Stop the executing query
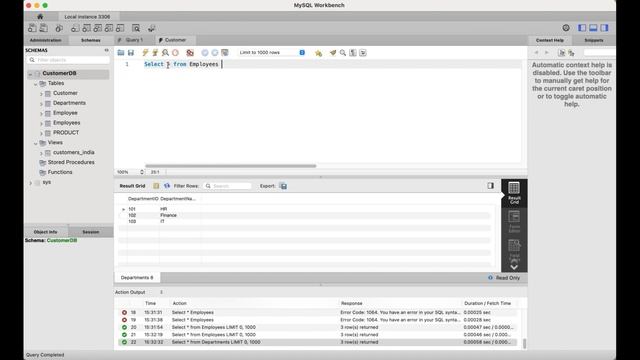This screenshot has height=360, width=640. (176, 53)
